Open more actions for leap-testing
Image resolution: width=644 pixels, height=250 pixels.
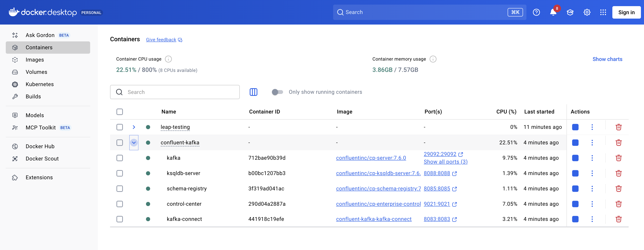pos(592,127)
